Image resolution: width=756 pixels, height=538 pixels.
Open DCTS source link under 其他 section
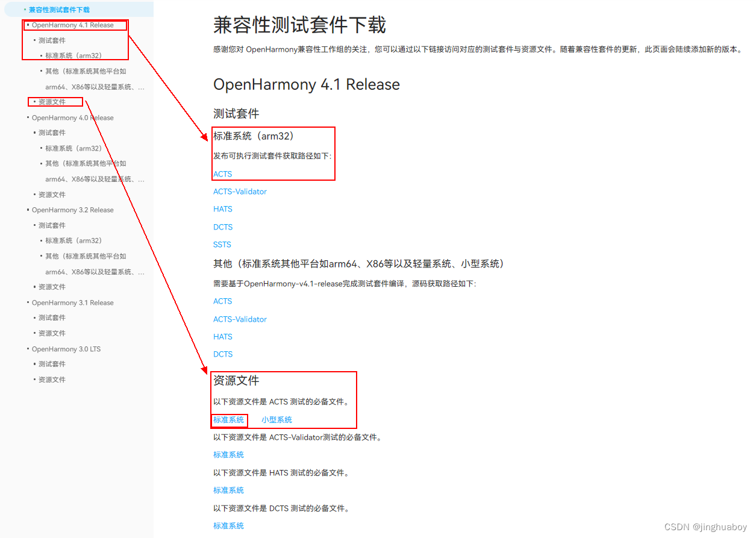(x=222, y=354)
